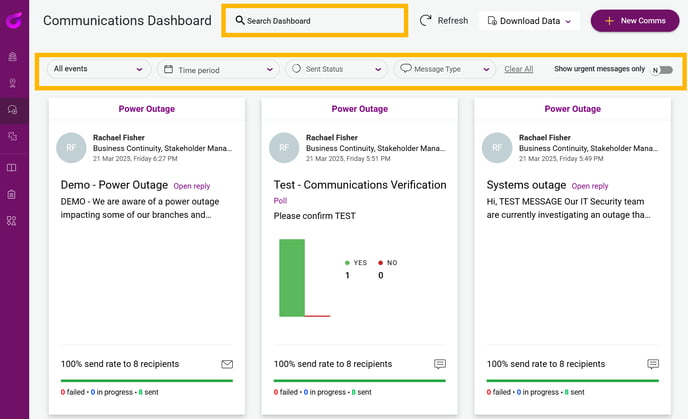Click the Clear All link
The image size is (688, 419).
[519, 69]
